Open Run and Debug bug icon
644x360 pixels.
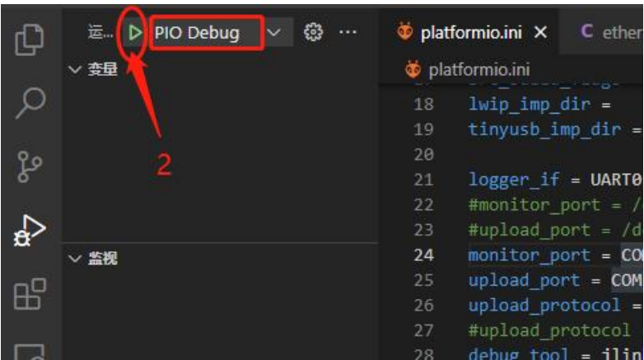pyautogui.click(x=29, y=231)
